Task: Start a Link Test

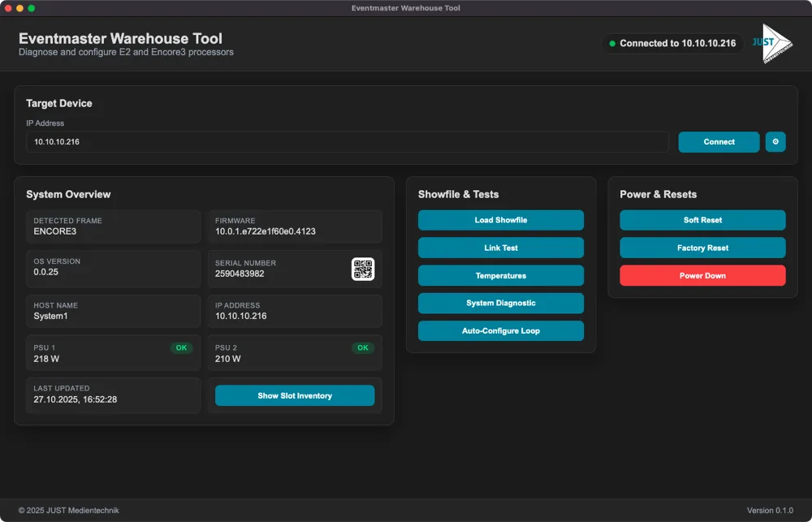Action: [500, 248]
